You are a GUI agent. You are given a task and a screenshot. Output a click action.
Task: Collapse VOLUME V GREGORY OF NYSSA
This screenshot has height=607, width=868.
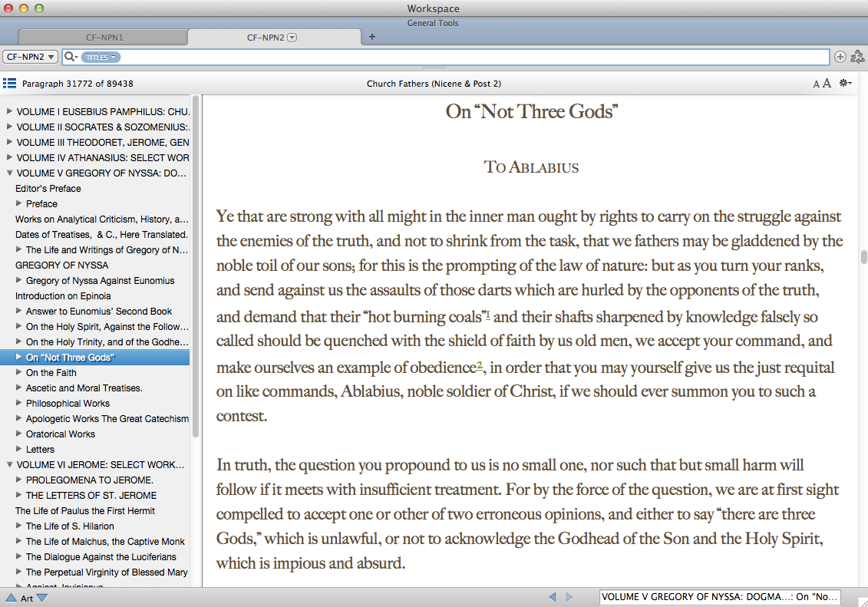click(9, 173)
